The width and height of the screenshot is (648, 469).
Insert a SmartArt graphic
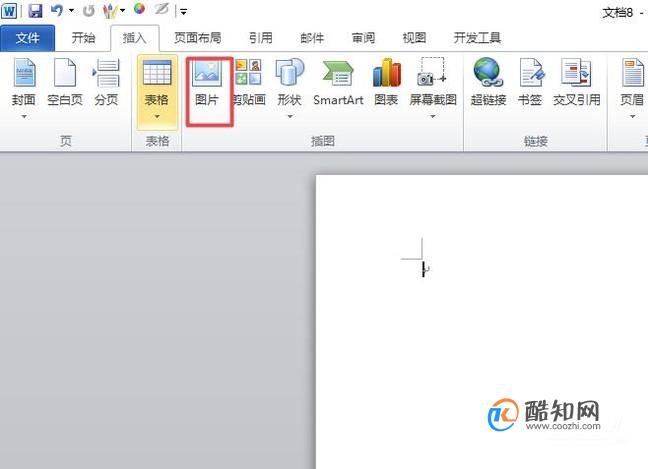(338, 83)
